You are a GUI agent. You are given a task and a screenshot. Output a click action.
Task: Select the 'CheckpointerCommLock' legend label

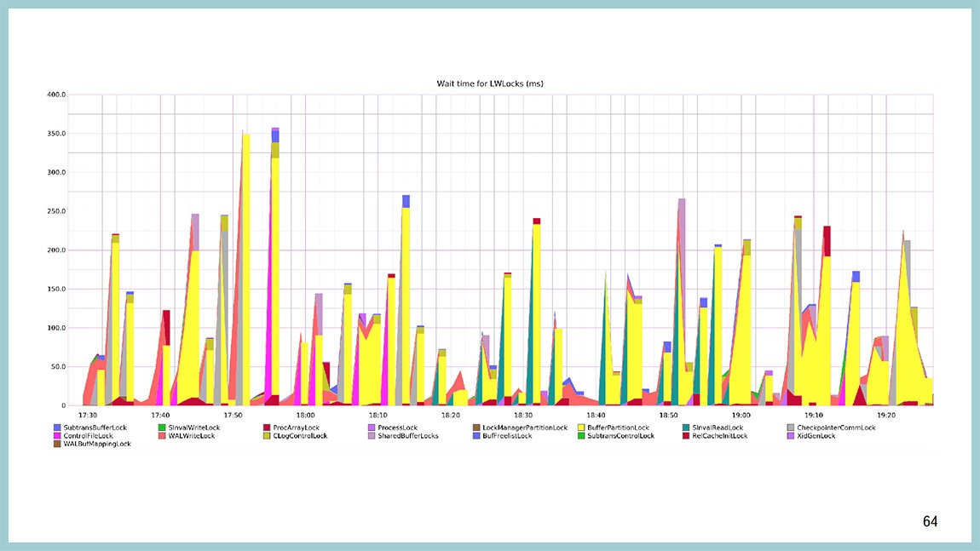tap(836, 428)
